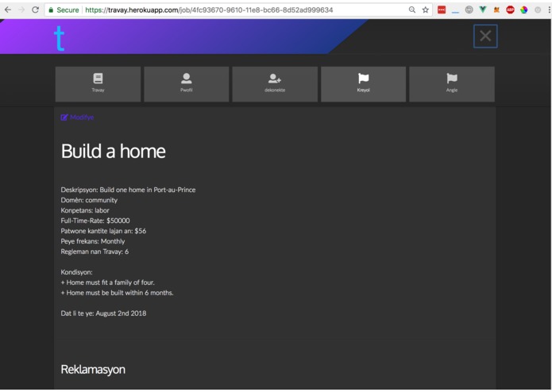Open the Vue devtools extension icon
Image resolution: width=552 pixels, height=392 pixels.
tap(483, 10)
